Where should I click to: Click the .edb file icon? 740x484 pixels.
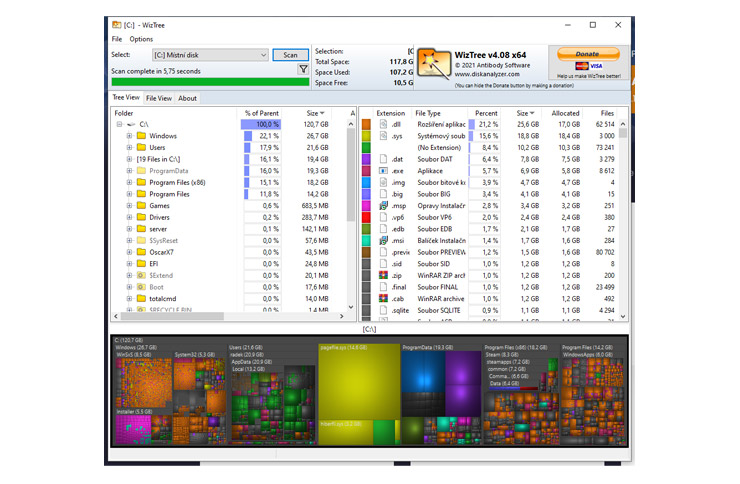383,229
